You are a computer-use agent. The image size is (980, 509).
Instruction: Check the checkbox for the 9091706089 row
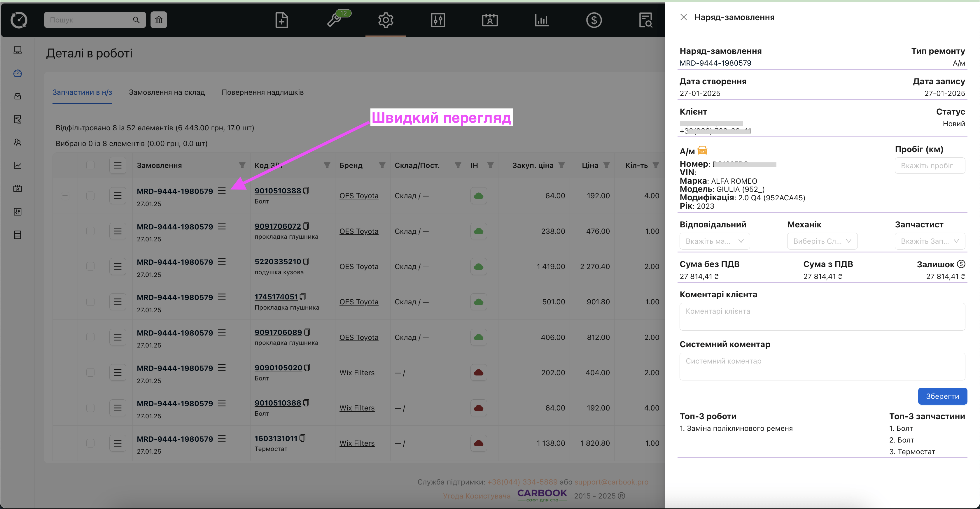point(90,337)
